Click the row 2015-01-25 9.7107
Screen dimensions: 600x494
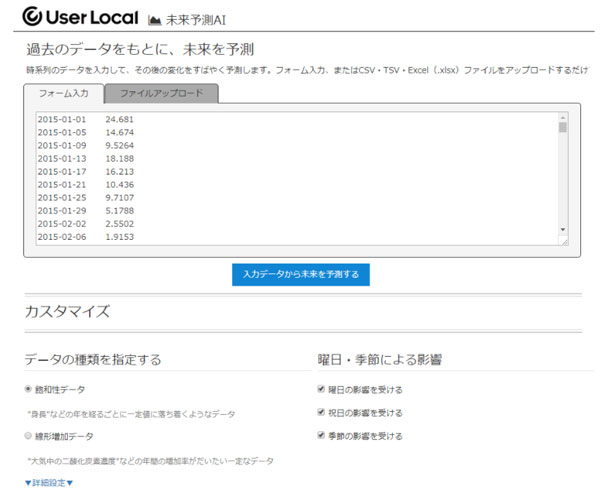pos(86,197)
